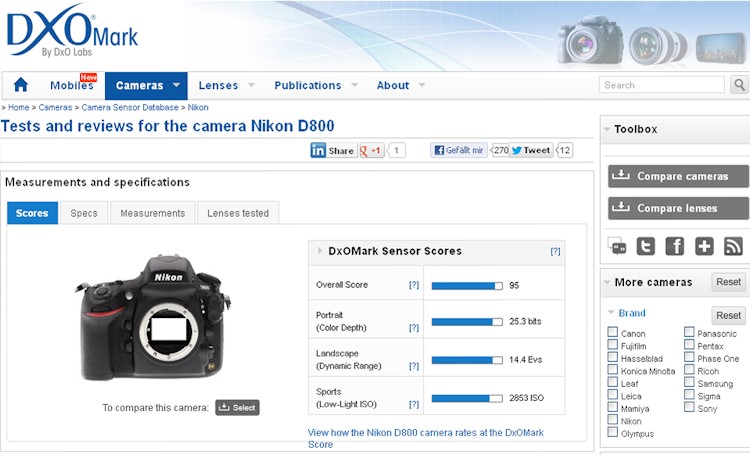
Task: Check the Pentax brand checkbox
Action: (x=689, y=344)
